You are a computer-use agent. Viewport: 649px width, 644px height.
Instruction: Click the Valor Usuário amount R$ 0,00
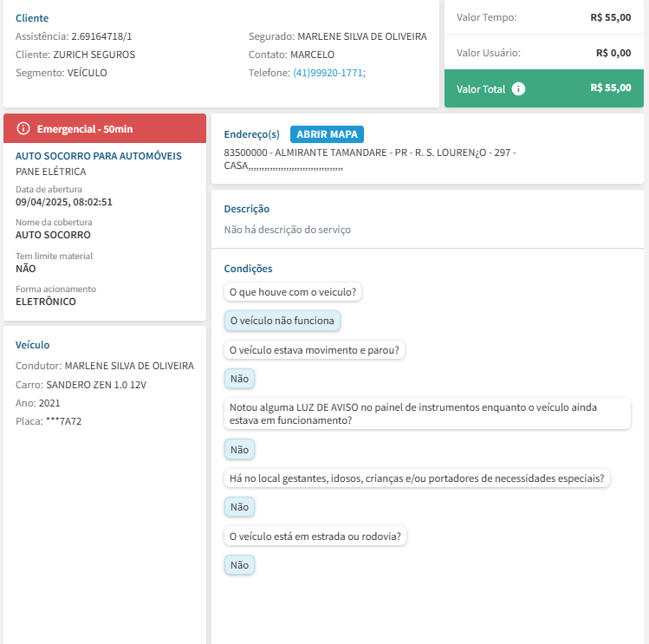pos(613,53)
